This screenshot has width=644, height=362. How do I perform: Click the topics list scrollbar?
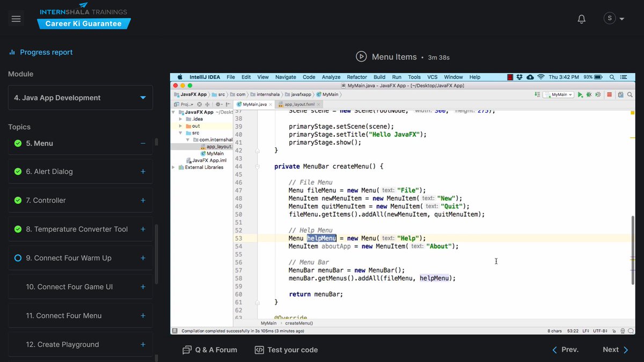click(x=157, y=253)
